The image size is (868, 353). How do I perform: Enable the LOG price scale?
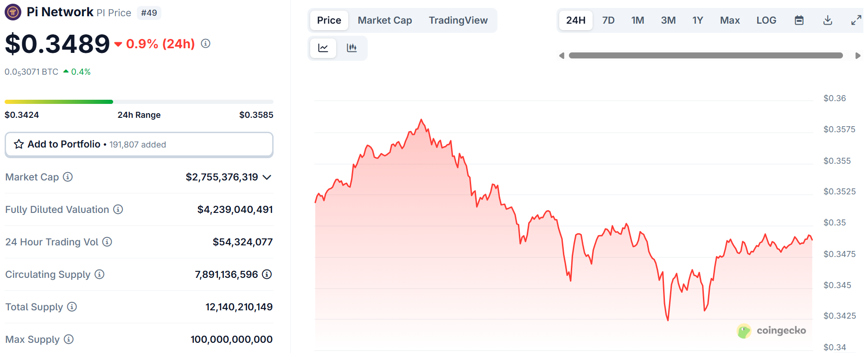pos(766,20)
